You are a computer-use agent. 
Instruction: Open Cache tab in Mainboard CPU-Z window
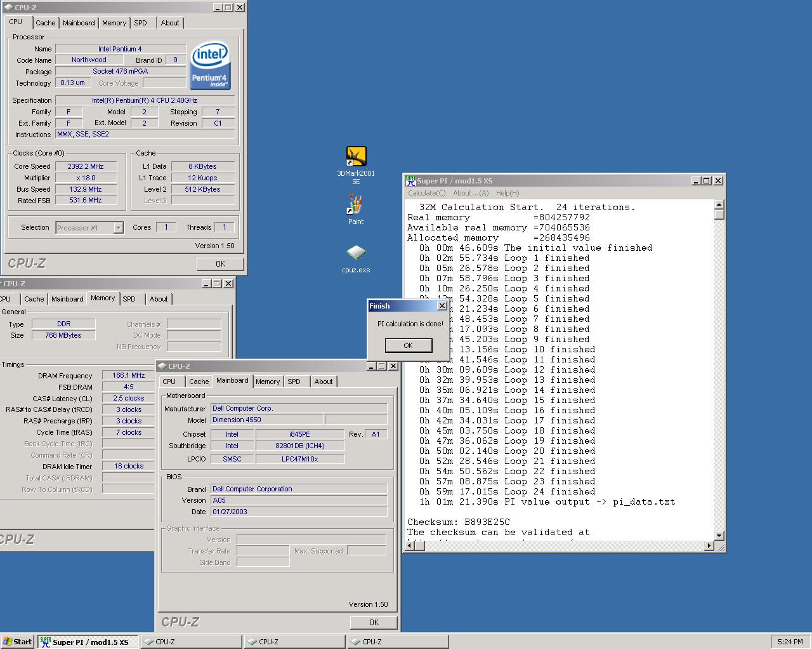click(x=199, y=381)
